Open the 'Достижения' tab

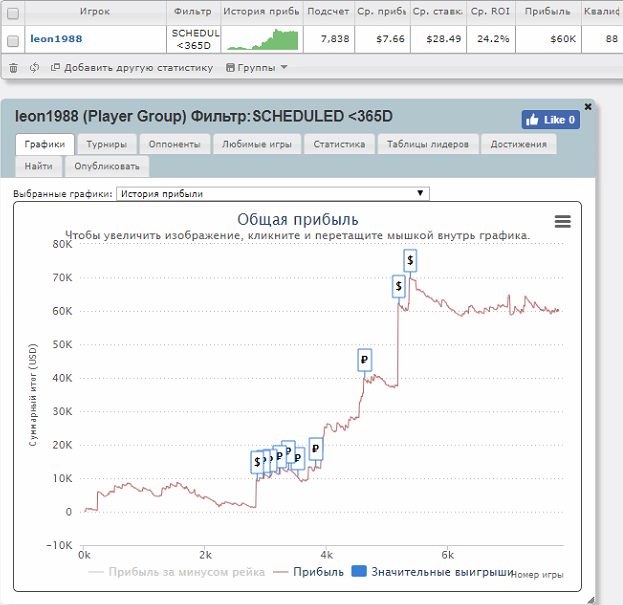(x=519, y=144)
